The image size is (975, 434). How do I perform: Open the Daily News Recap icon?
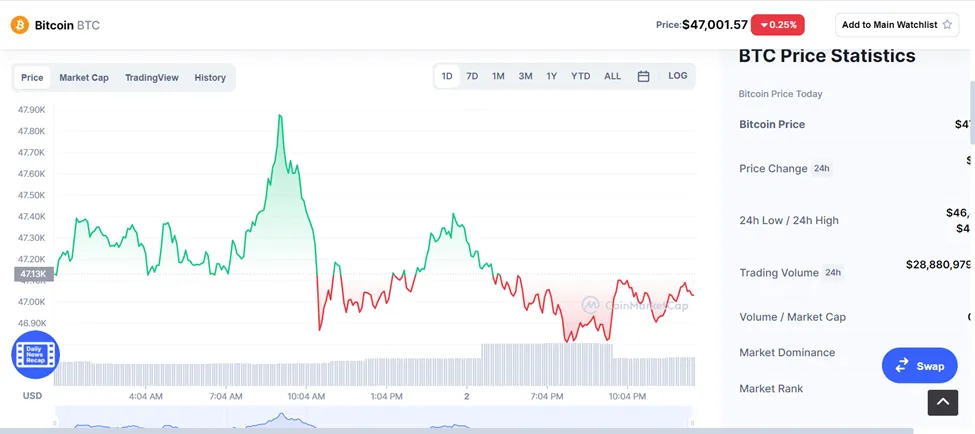coord(35,354)
